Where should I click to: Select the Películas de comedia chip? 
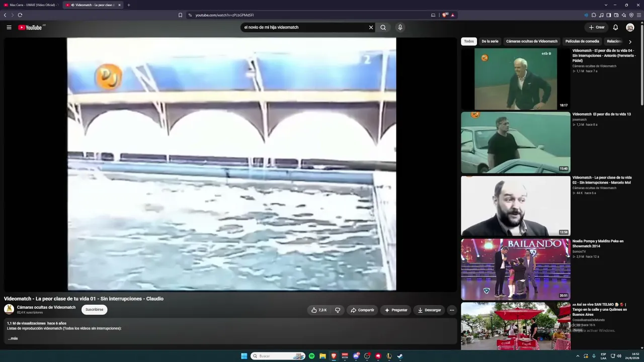582,41
